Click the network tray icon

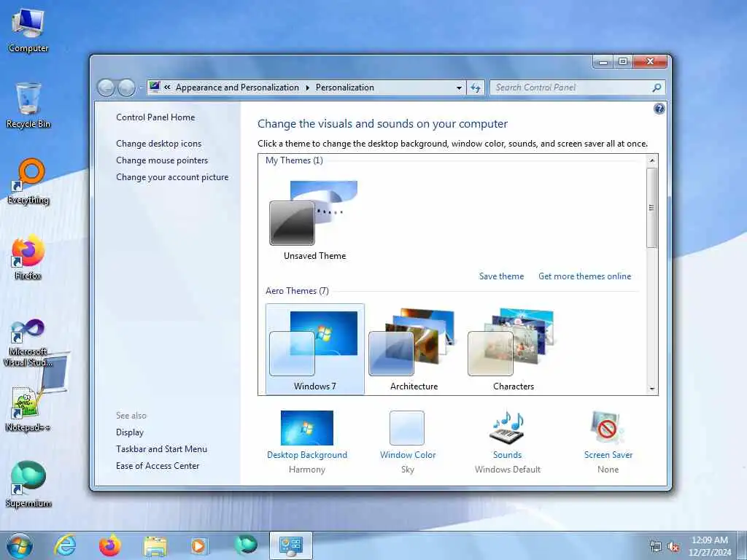click(656, 547)
